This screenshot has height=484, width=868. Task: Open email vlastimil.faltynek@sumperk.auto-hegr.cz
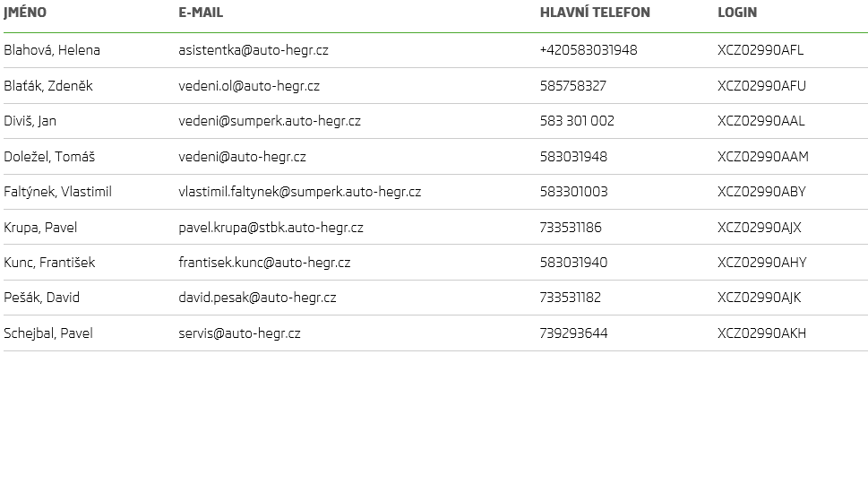[x=300, y=192]
